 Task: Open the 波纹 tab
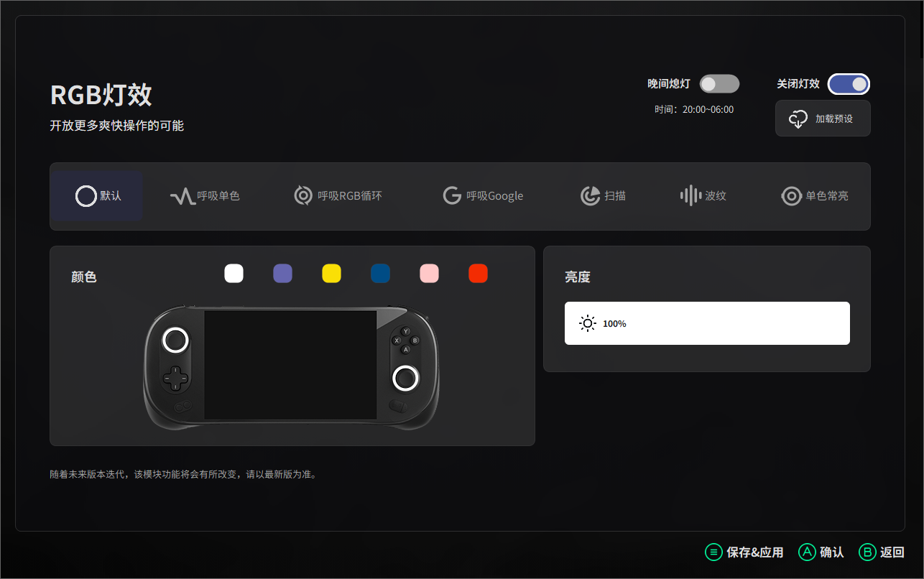pos(703,196)
